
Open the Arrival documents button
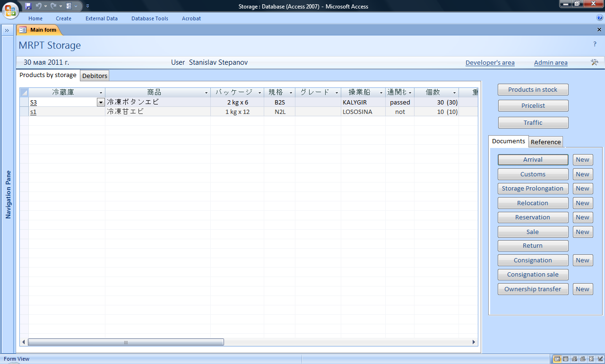coord(533,160)
